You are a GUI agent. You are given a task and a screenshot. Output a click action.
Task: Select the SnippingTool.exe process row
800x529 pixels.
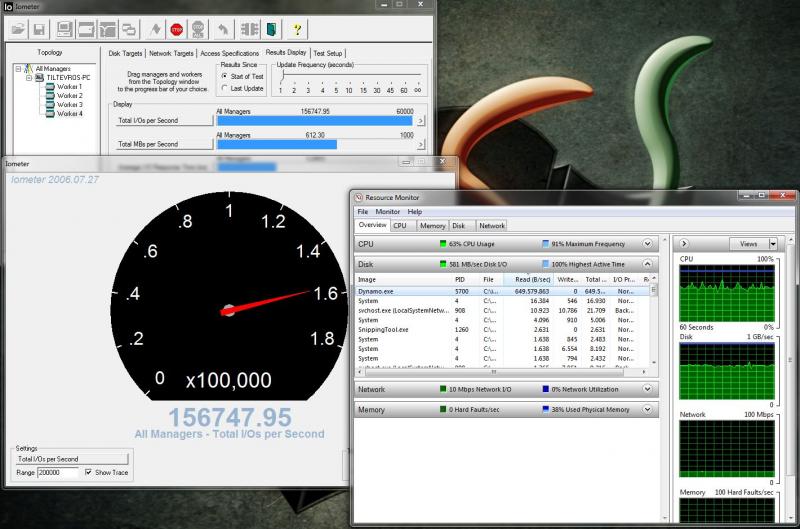pyautogui.click(x=502, y=330)
